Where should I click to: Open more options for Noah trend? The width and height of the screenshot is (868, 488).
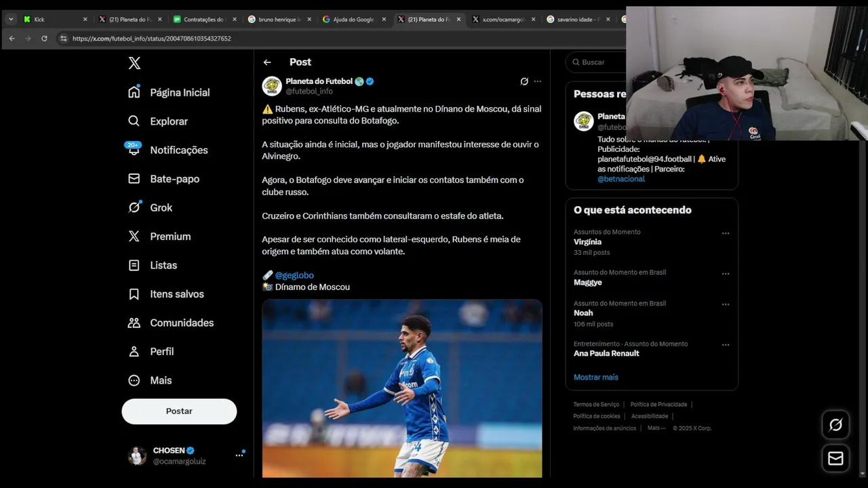726,304
